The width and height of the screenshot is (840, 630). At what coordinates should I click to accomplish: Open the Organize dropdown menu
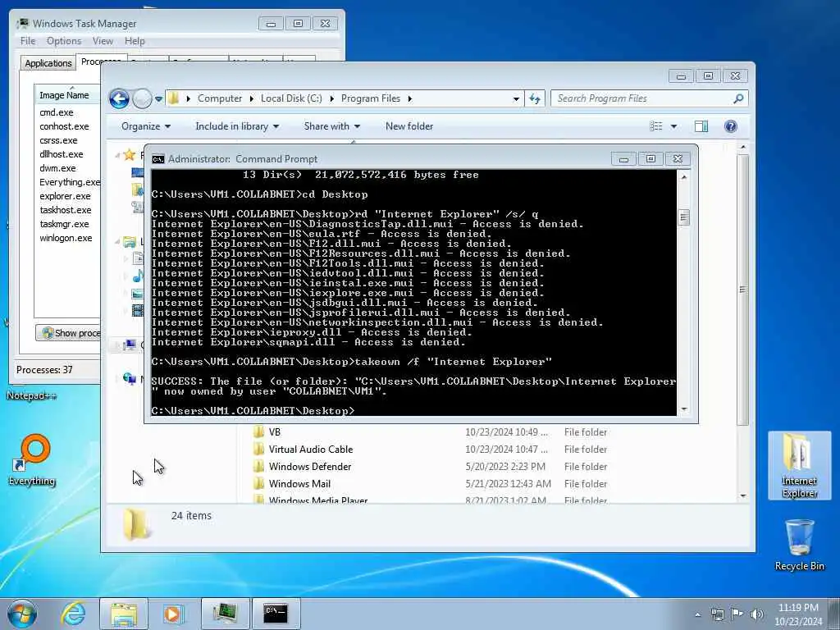146,126
